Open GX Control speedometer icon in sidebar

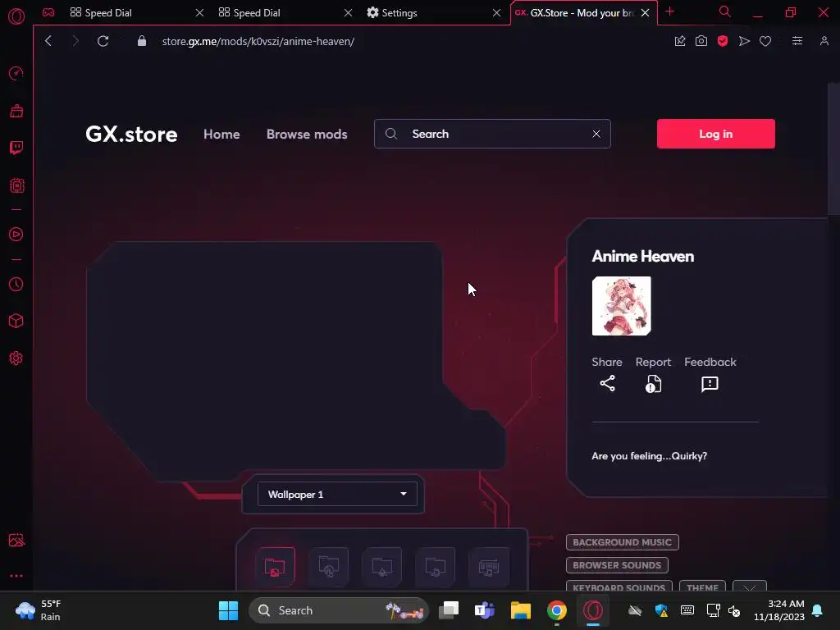(16, 73)
